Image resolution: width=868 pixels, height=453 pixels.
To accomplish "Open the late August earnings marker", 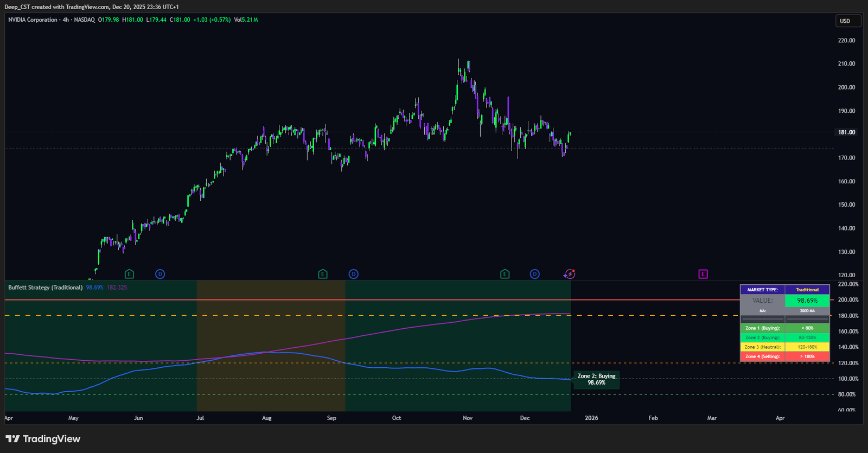I will coord(323,274).
